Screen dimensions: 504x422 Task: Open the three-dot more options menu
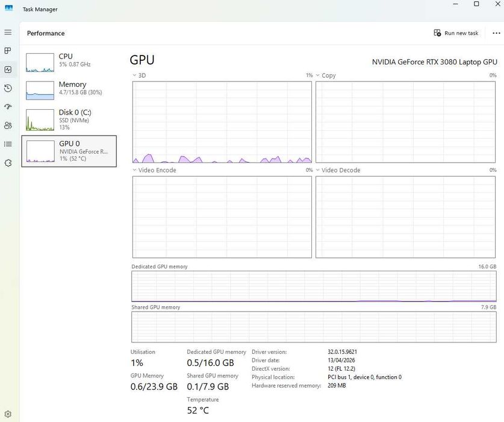pos(496,33)
